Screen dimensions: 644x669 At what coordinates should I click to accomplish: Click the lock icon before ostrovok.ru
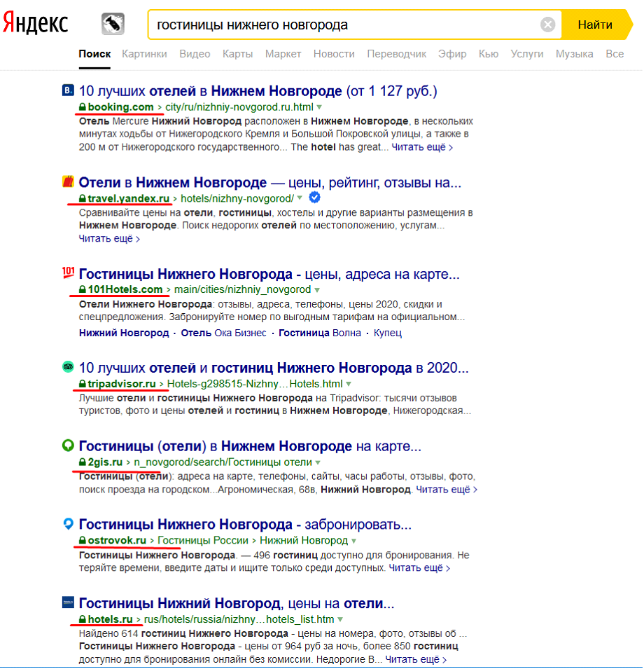click(83, 541)
